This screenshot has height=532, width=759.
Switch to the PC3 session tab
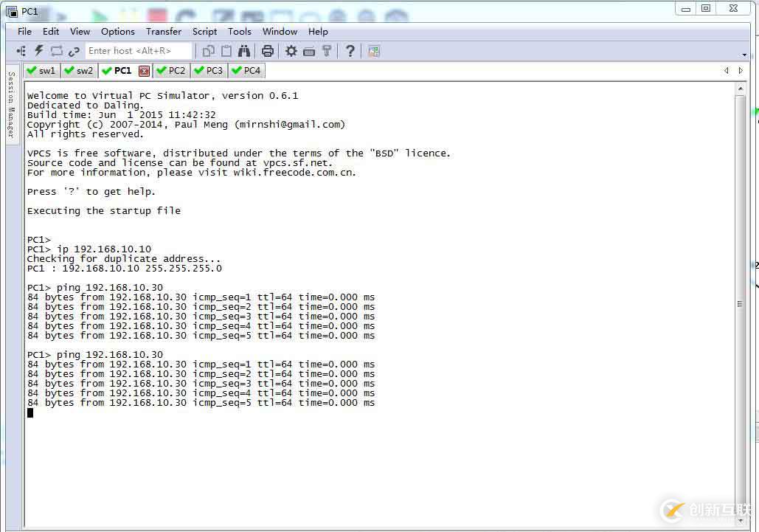209,71
